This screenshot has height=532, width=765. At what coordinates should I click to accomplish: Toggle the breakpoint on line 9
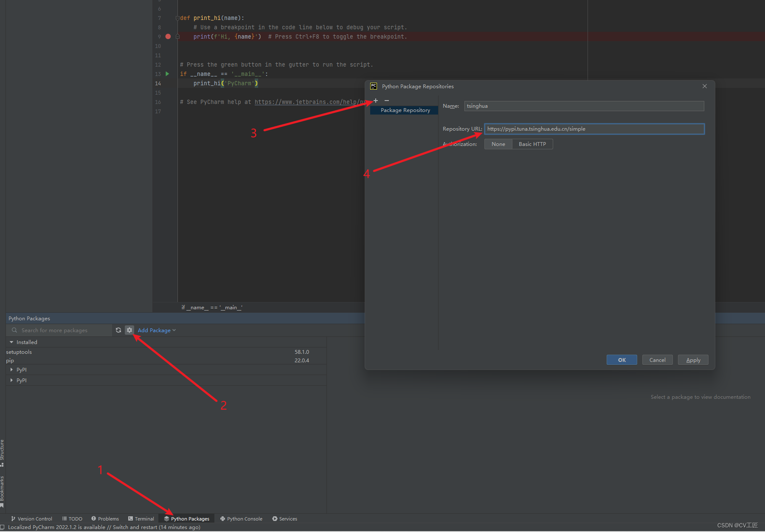pos(168,36)
